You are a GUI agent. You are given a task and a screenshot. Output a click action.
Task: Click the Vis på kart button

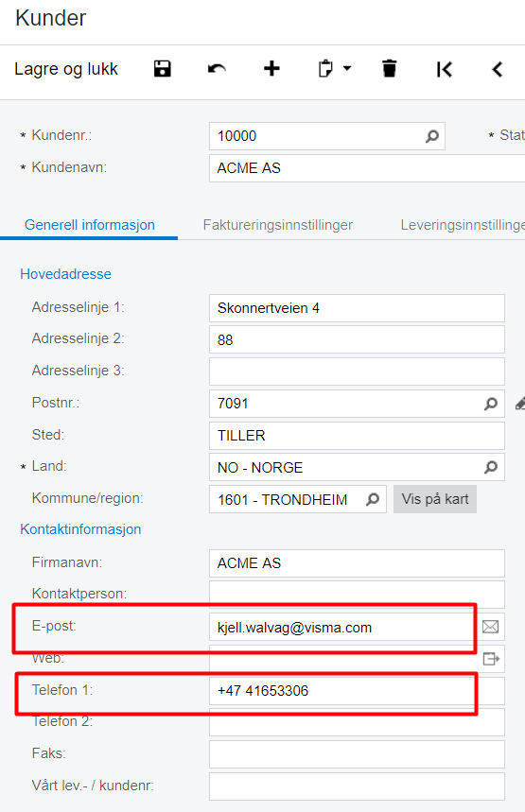point(435,499)
